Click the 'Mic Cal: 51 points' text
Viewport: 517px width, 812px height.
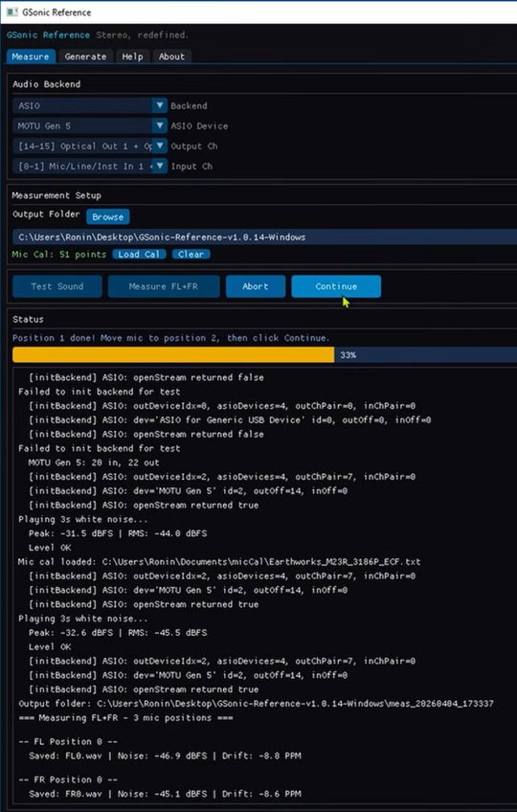click(59, 255)
